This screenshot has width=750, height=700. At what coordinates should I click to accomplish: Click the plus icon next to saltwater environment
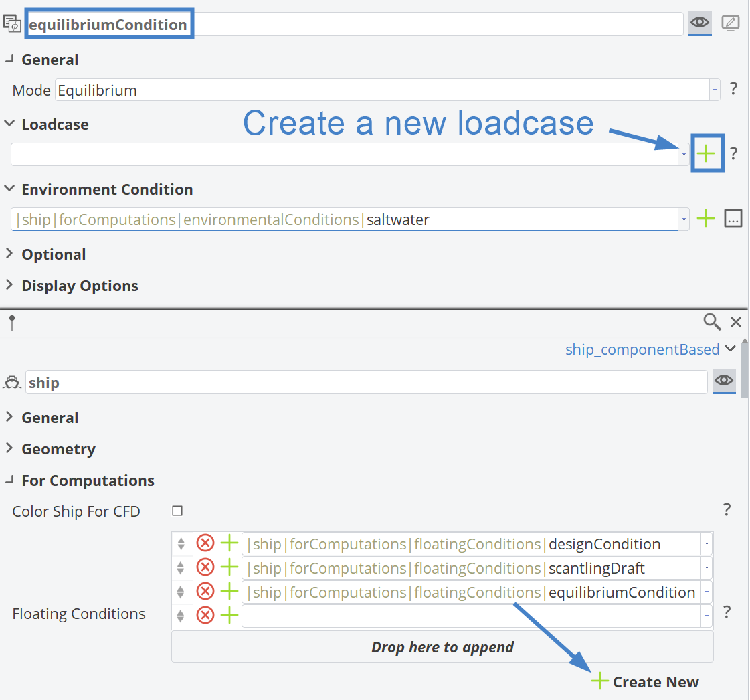tap(707, 218)
